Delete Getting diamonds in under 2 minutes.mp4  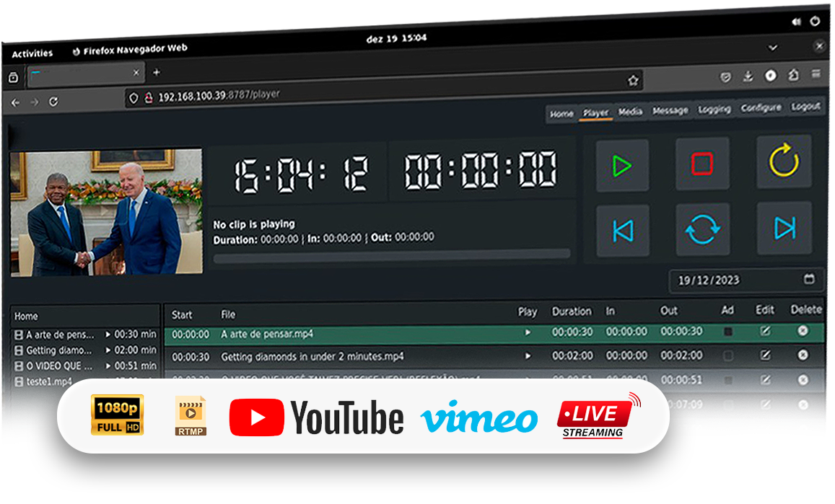[803, 355]
